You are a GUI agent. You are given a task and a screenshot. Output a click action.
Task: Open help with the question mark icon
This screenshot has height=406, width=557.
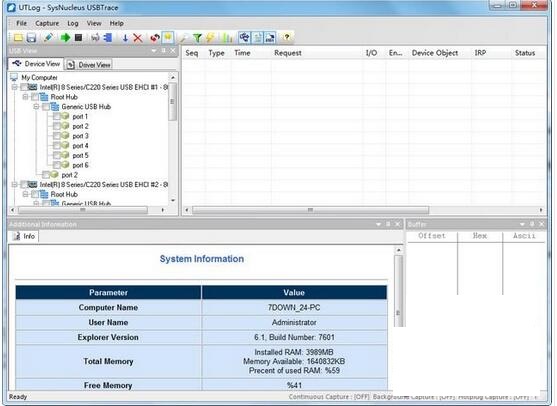pyautogui.click(x=287, y=38)
